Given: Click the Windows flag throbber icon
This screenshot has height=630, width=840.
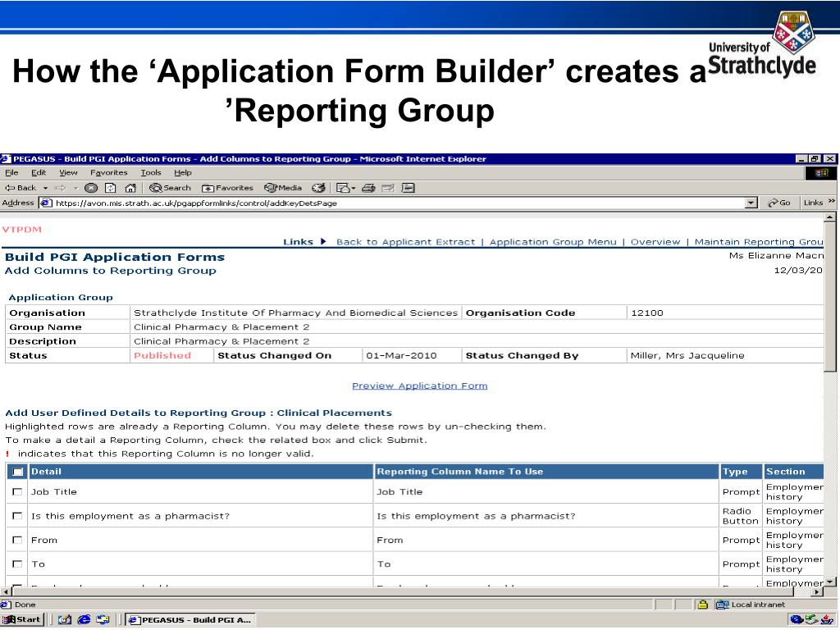Looking at the screenshot, I should click(x=821, y=173).
